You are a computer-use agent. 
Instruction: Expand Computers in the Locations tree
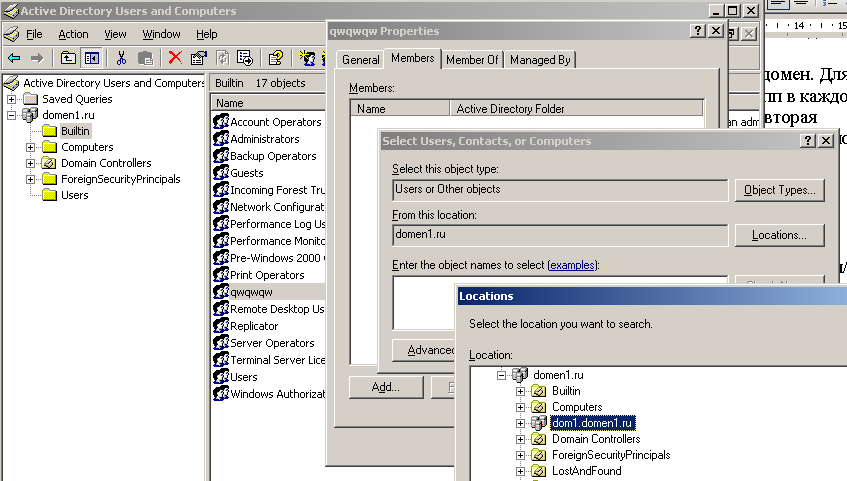pos(520,407)
